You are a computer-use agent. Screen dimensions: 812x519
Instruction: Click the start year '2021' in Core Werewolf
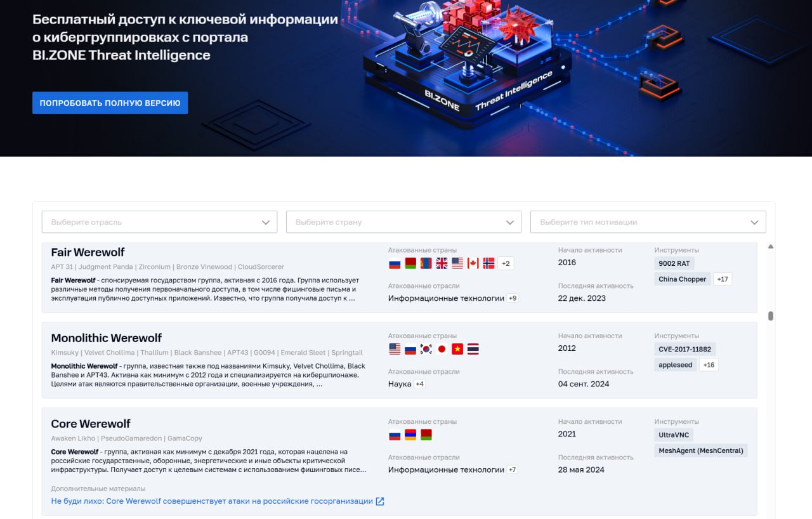(567, 433)
